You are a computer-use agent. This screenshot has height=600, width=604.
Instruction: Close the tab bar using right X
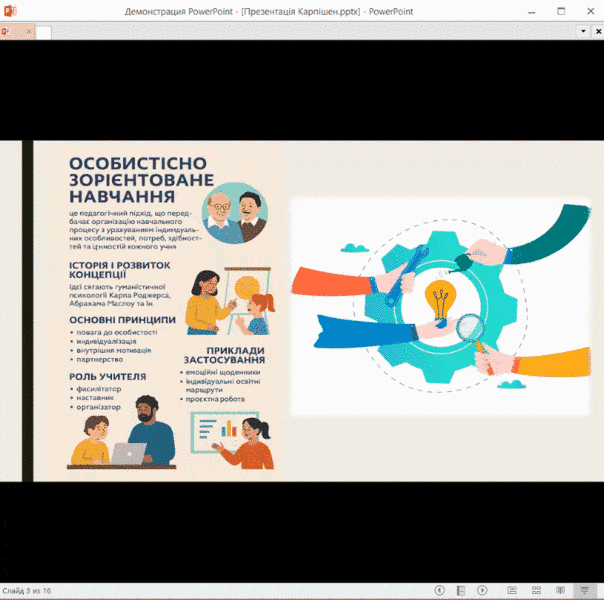596,32
